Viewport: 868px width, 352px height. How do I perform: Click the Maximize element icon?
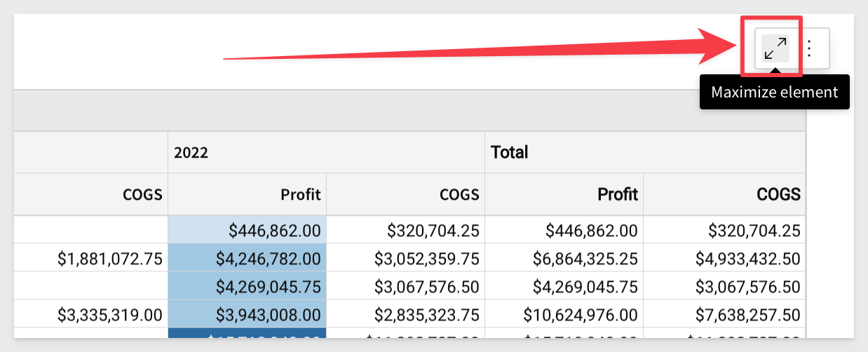[x=775, y=48]
